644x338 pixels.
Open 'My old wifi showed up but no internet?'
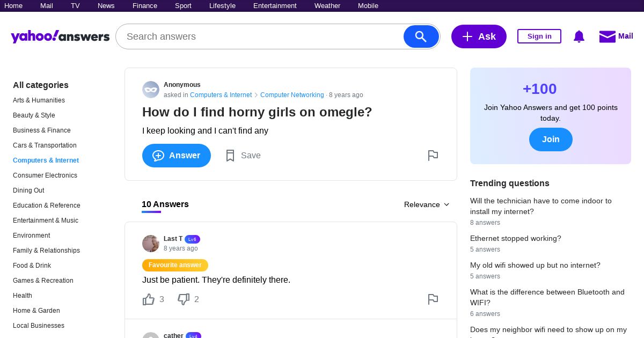(x=535, y=265)
